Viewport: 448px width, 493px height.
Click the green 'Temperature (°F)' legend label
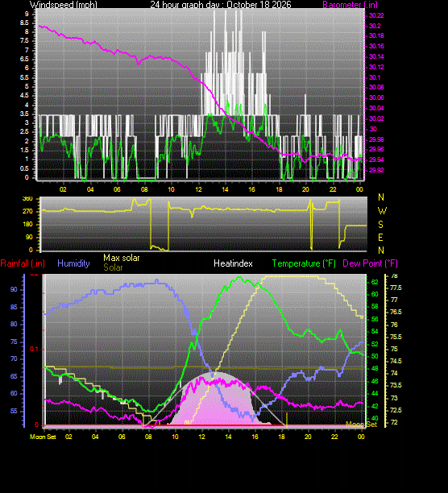[304, 263]
